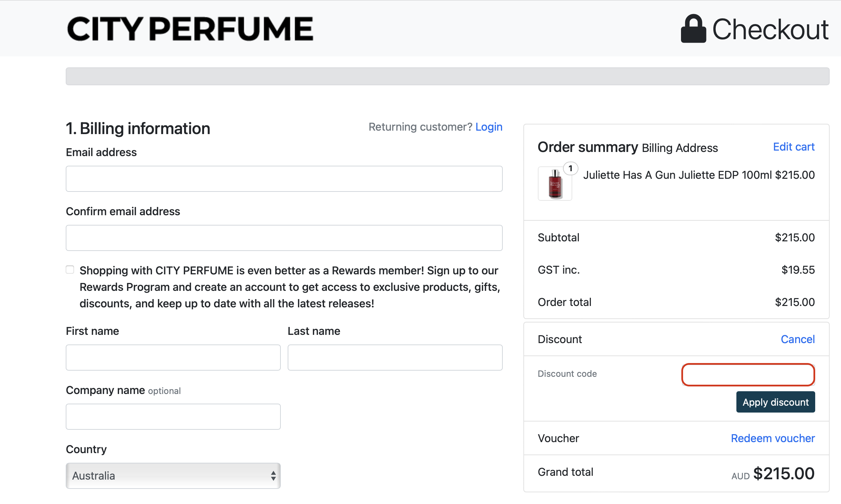Click the optional Company name field
The image size is (841, 504).
coord(173,416)
